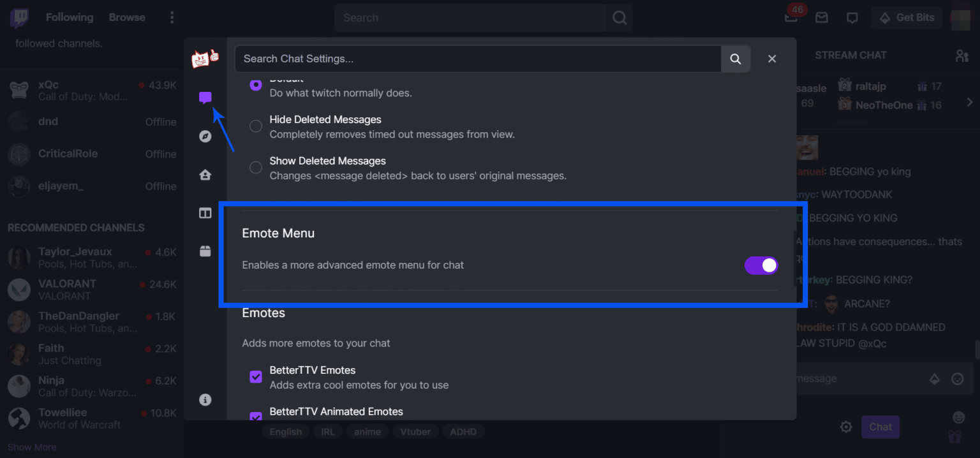The width and height of the screenshot is (980, 458).
Task: Select the Hide Deleted Messages radio button
Action: [x=256, y=126]
